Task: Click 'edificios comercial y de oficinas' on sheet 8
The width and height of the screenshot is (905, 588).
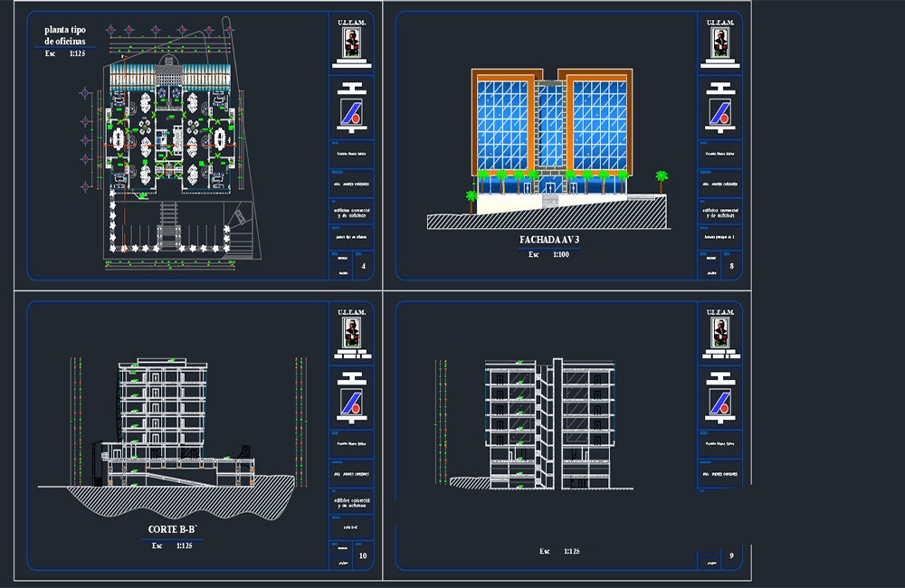Action: click(x=720, y=213)
